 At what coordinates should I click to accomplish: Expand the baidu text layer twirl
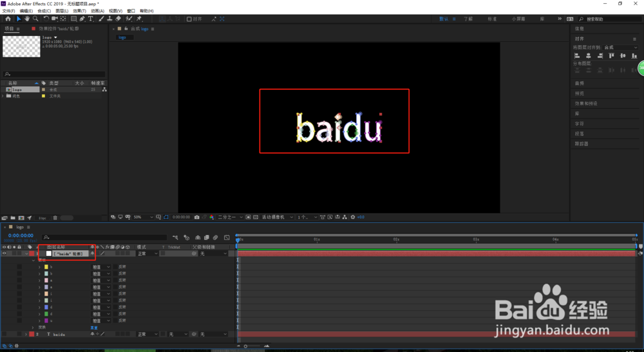pos(26,335)
